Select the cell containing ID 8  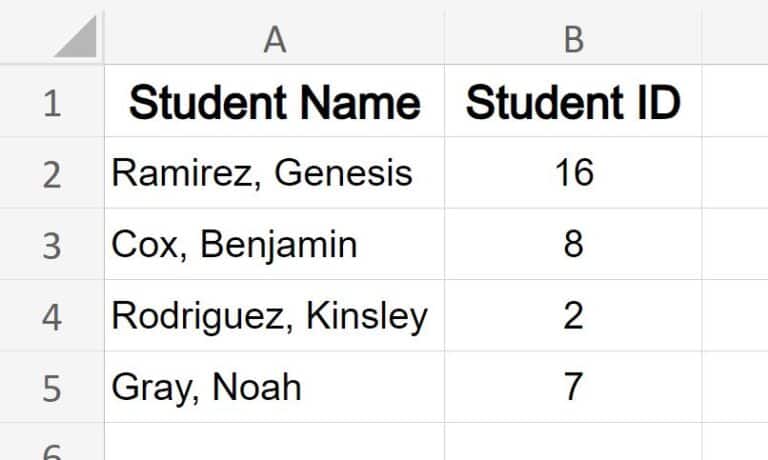pyautogui.click(x=574, y=244)
